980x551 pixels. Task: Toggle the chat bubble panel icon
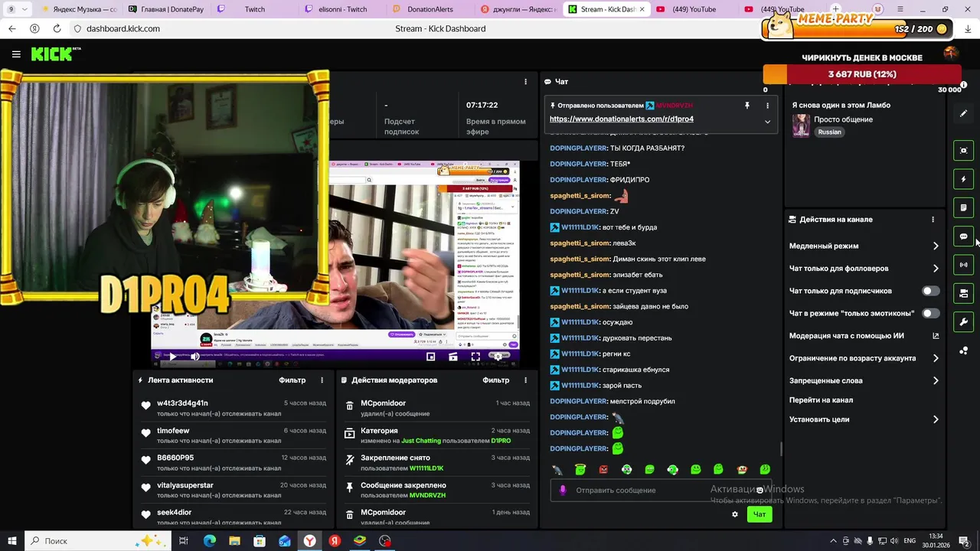964,236
